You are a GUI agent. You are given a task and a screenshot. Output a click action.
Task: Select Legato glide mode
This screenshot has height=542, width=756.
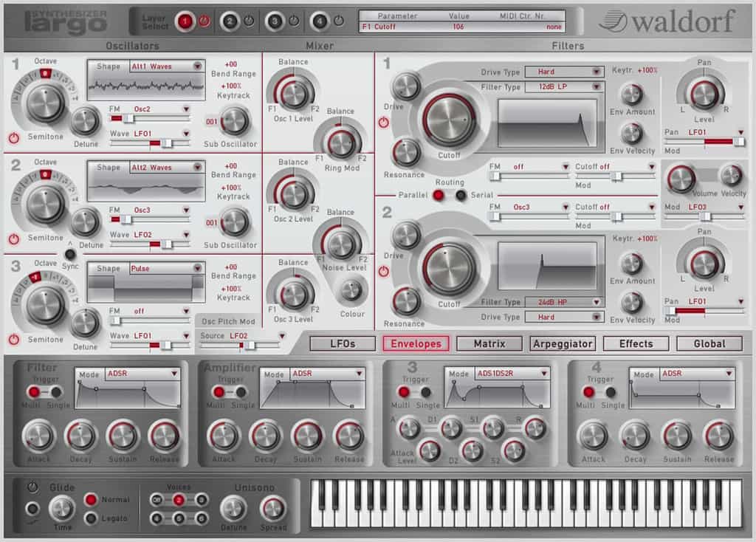pyautogui.click(x=90, y=519)
